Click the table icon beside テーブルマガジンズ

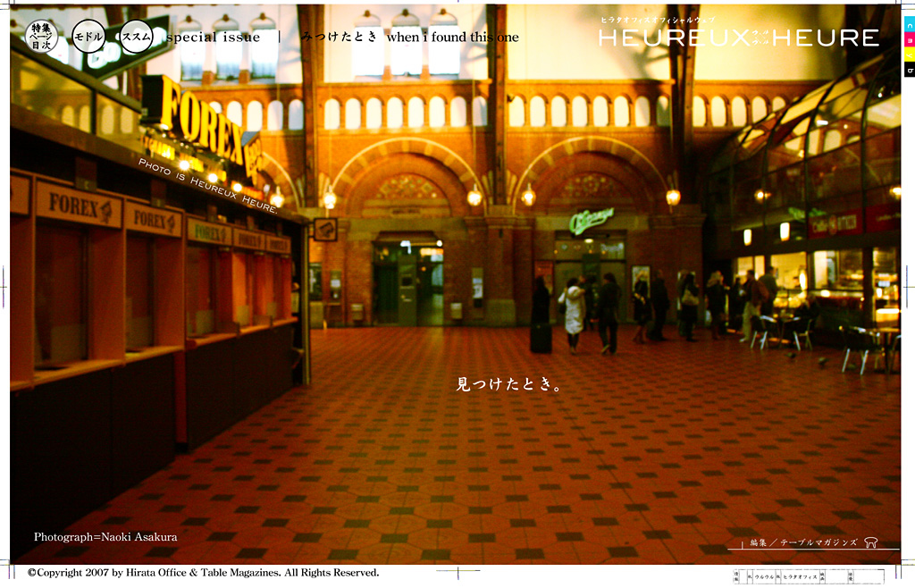[x=870, y=542]
